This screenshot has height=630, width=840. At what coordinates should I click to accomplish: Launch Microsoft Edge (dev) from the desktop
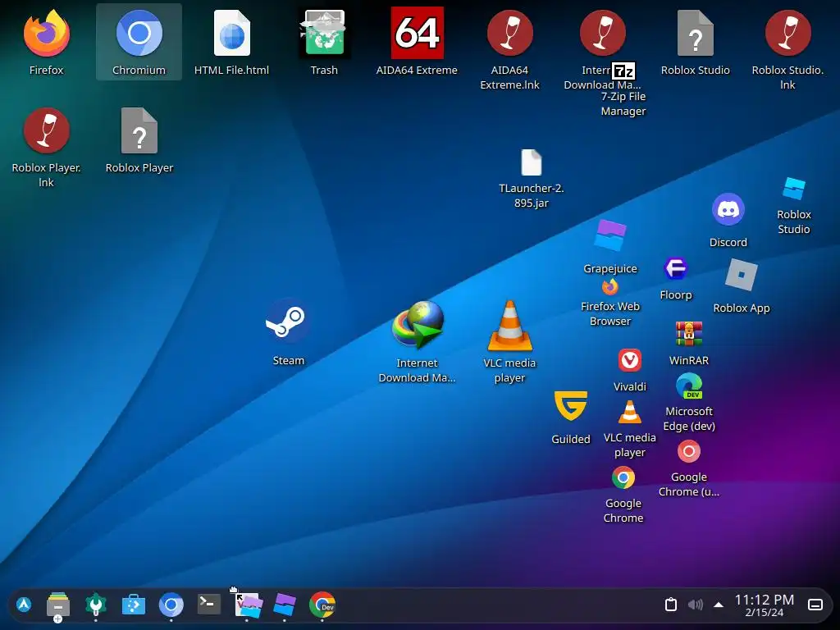coord(689,386)
